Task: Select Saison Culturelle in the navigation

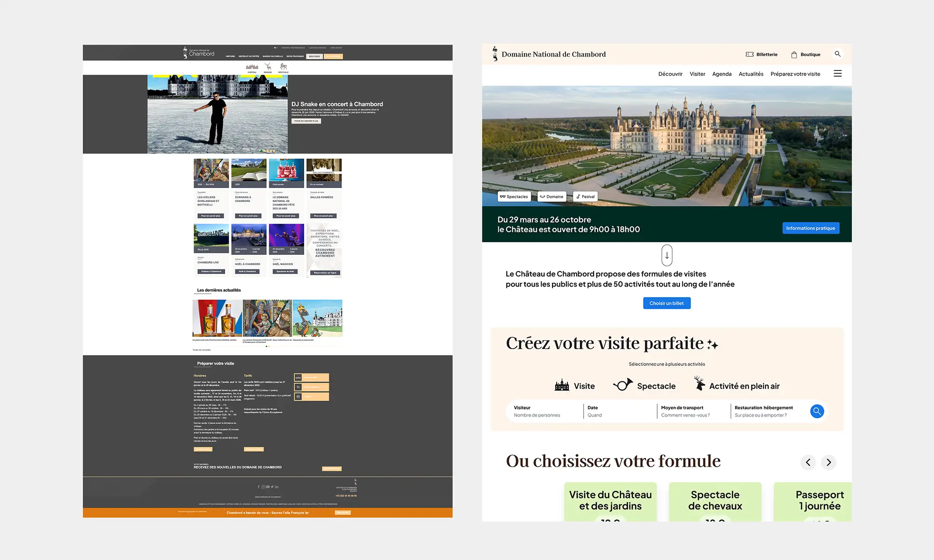Action: pyautogui.click(x=273, y=56)
